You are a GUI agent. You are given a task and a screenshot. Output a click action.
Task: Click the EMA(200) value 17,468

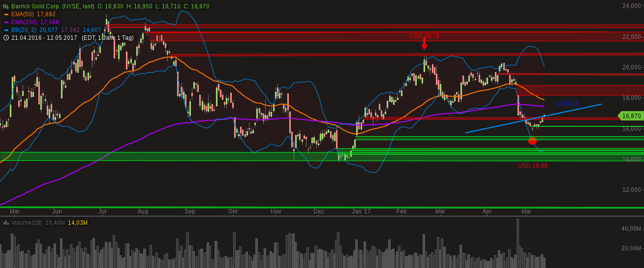50,22
